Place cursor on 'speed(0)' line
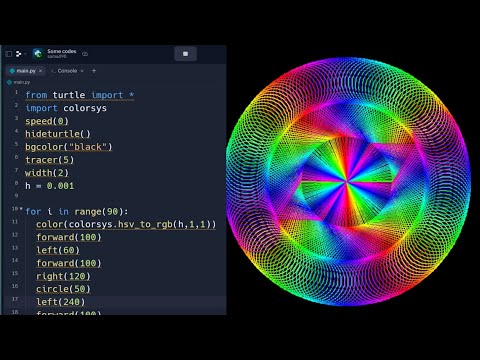 coord(47,121)
